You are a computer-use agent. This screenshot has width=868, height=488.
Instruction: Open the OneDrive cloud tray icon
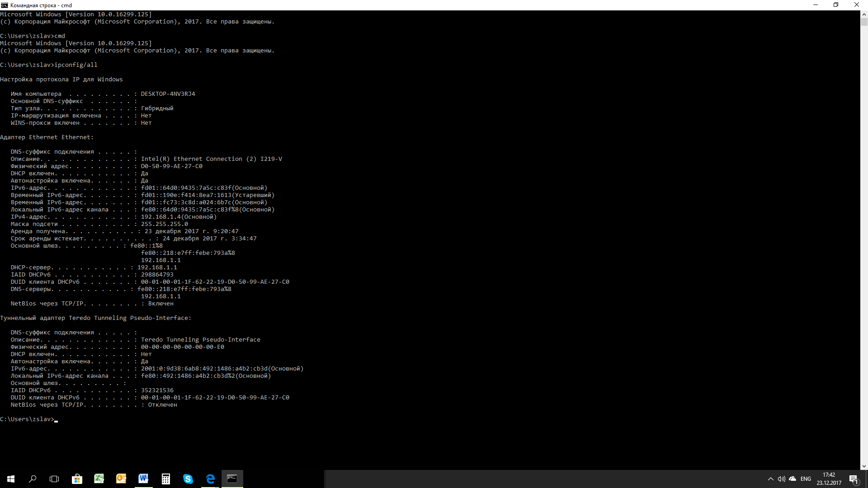coord(793,479)
